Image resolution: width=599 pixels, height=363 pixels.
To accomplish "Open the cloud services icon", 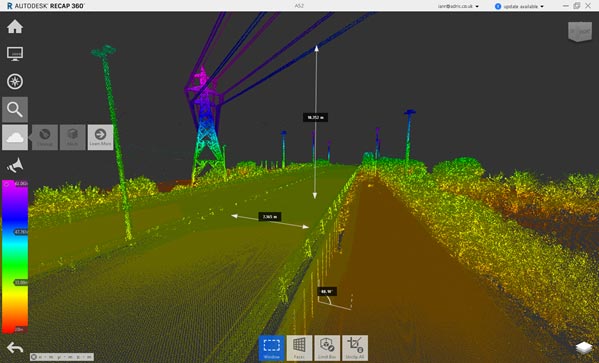I will (x=15, y=137).
